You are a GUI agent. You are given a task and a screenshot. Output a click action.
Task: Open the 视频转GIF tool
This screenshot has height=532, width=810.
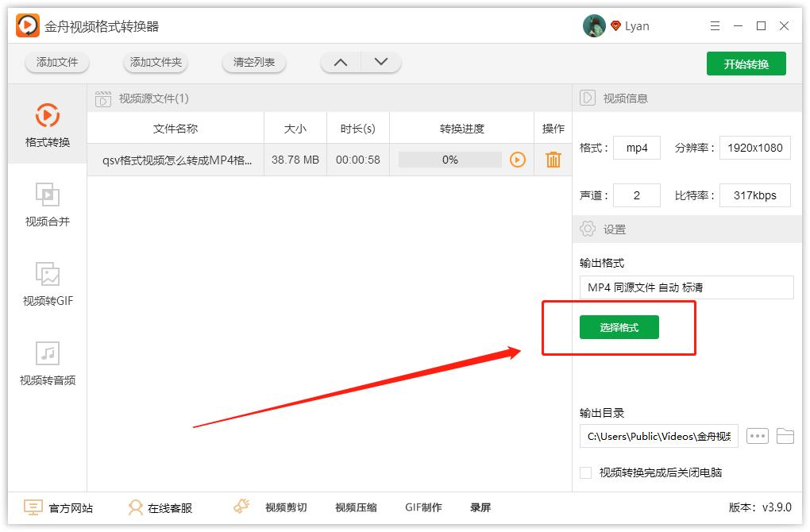(x=48, y=284)
